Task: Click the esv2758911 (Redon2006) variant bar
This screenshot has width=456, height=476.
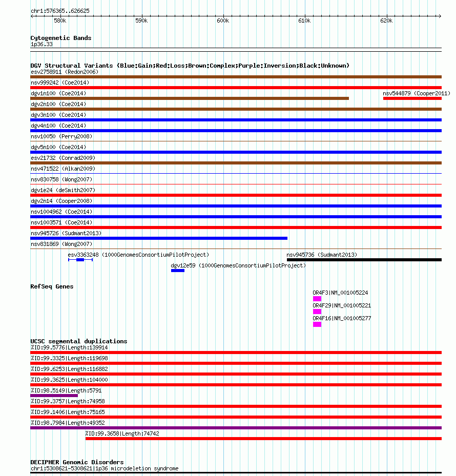Action: point(236,77)
